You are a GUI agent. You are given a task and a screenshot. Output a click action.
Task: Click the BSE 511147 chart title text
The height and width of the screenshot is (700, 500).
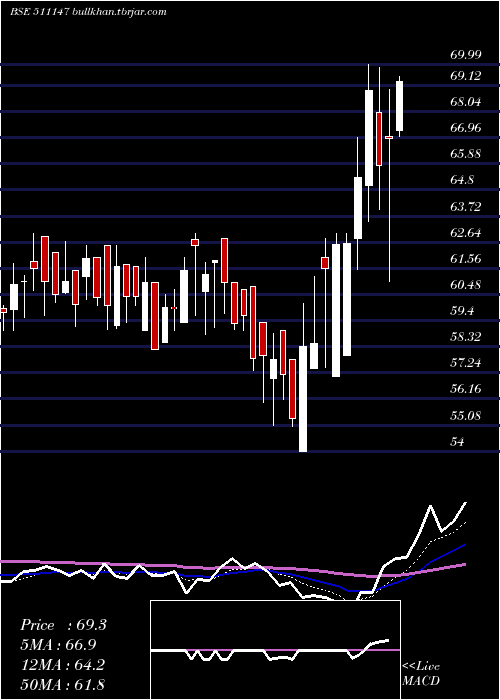click(88, 12)
